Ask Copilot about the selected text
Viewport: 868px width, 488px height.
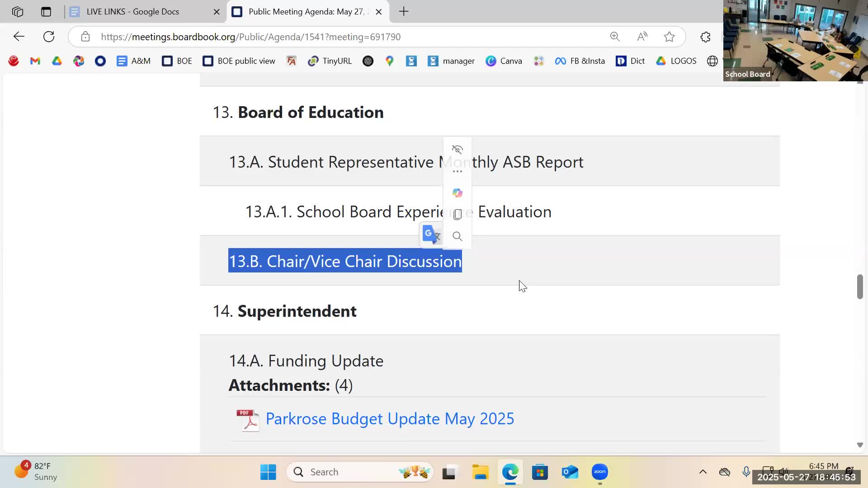pos(457,193)
